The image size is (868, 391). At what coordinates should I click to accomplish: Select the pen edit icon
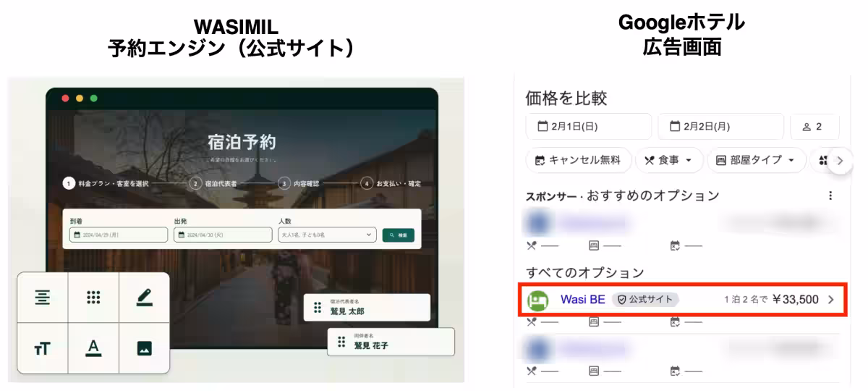pos(144,297)
